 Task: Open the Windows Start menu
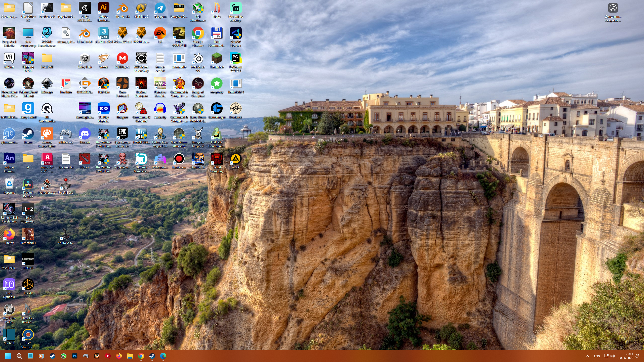(x=8, y=356)
